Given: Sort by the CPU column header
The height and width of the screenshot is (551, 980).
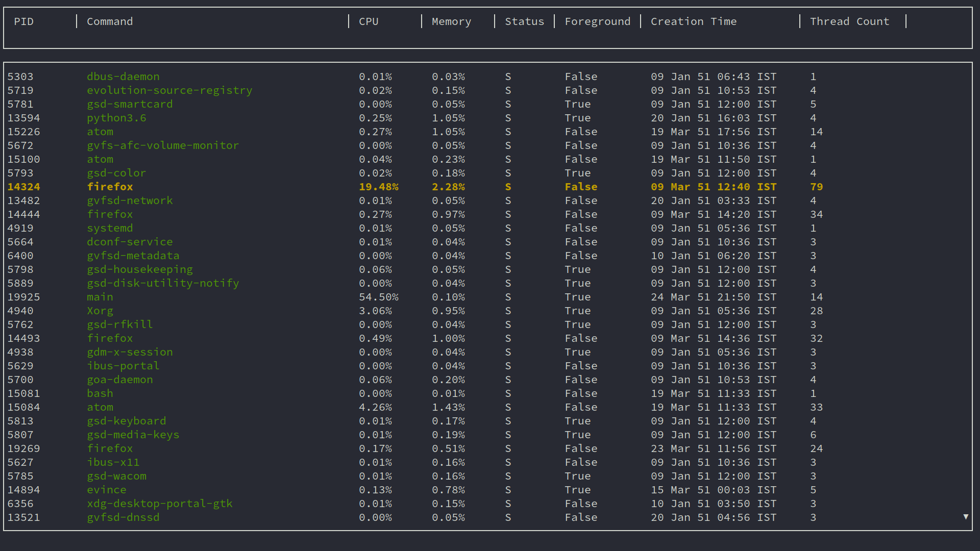Looking at the screenshot, I should pos(369,21).
